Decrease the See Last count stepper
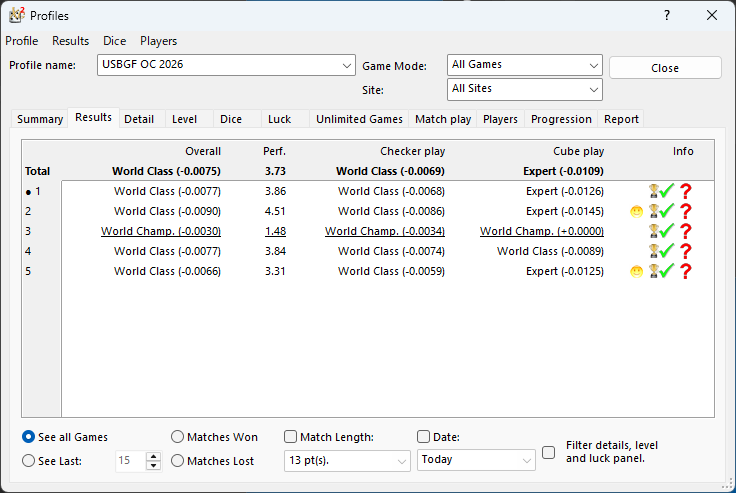Screen dimensions: 736x493 click(x=153, y=466)
